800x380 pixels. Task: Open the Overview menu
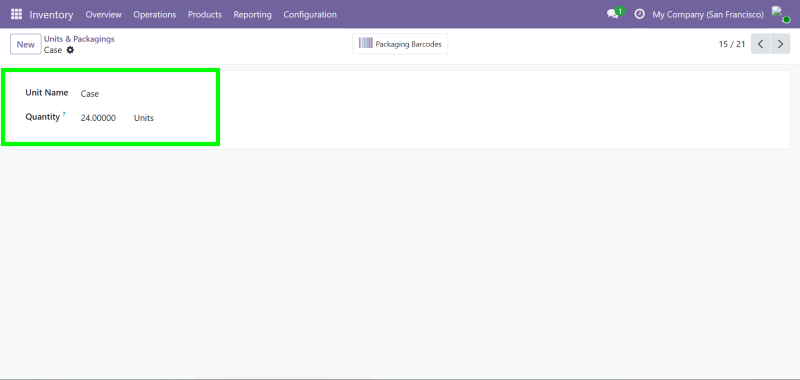[x=104, y=15]
